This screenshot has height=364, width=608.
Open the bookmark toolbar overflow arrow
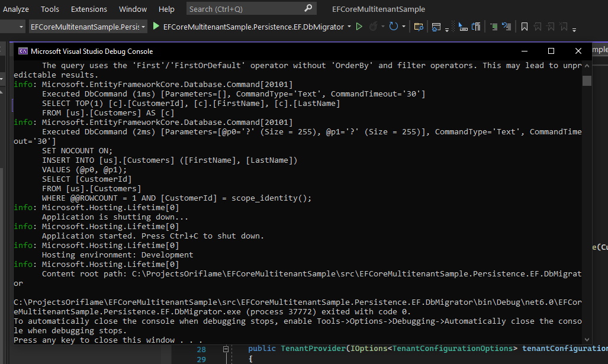(574, 30)
